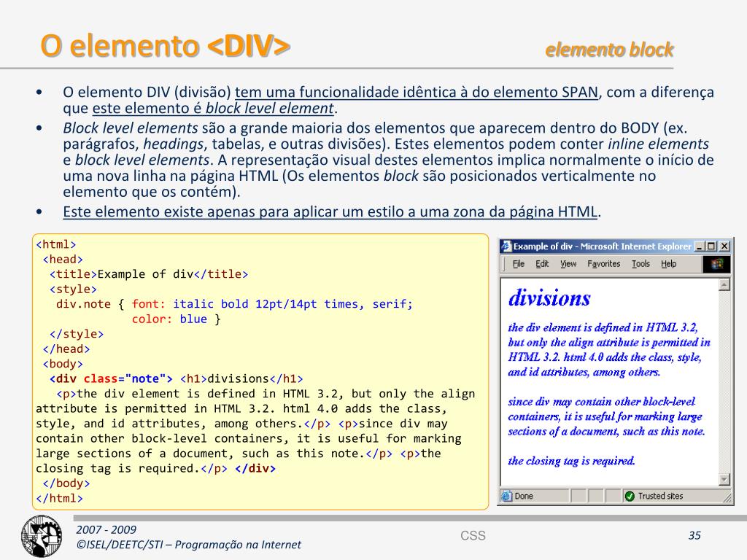Viewport: 747px width, 560px height.
Task: Click 'color: blue' in the code box
Action: pos(169,319)
